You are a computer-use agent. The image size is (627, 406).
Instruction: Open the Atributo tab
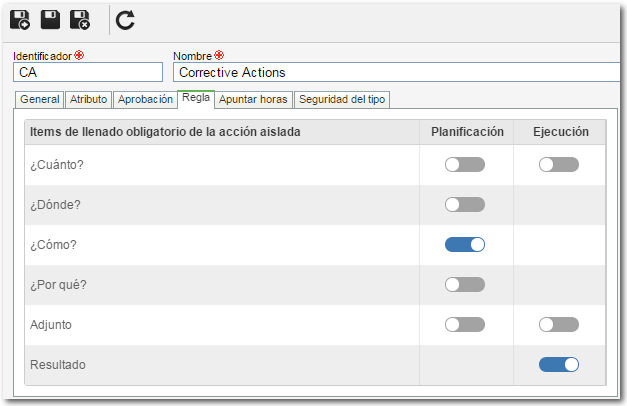[88, 99]
